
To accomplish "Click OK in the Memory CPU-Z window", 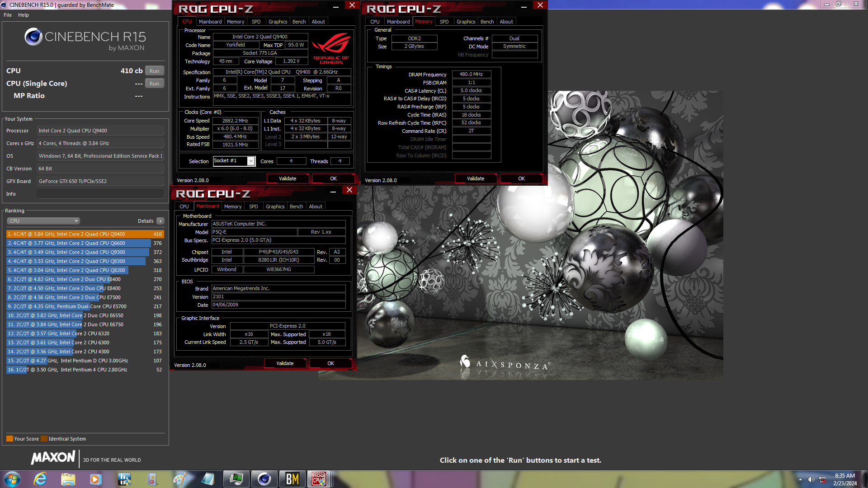I will pyautogui.click(x=521, y=178).
